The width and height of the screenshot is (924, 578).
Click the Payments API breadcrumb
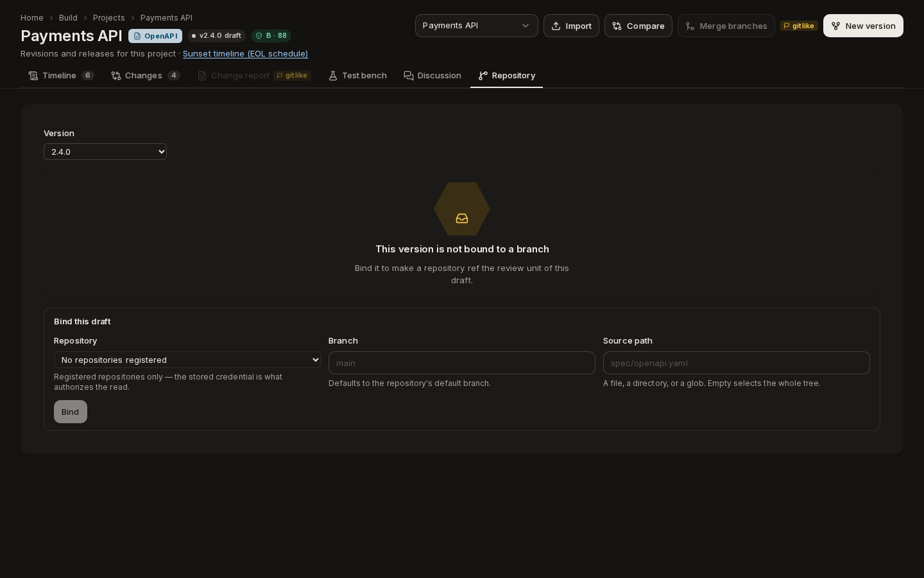click(166, 18)
